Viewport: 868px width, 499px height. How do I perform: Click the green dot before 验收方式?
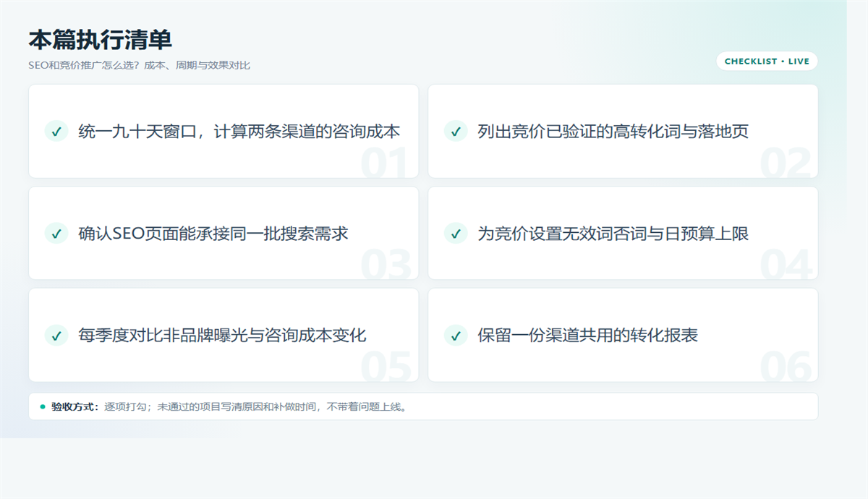[43, 406]
